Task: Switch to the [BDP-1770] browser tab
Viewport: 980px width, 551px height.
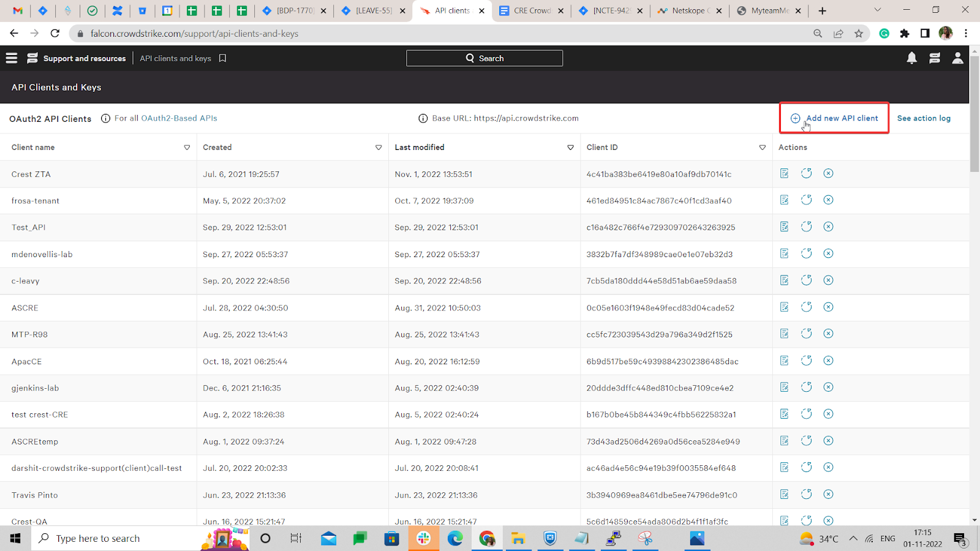Action: 295,11
